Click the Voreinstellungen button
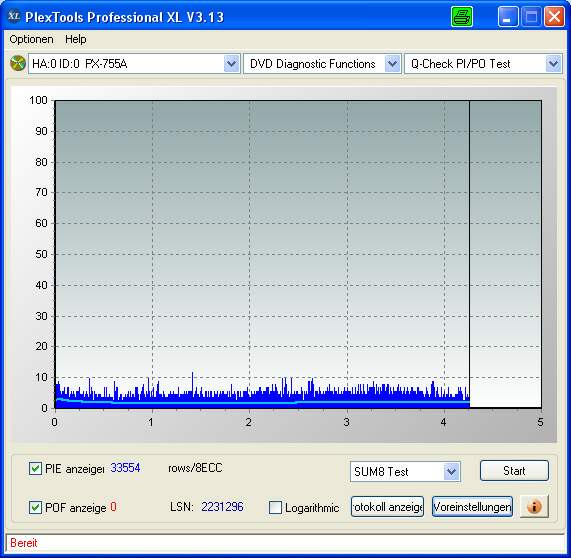 click(472, 506)
